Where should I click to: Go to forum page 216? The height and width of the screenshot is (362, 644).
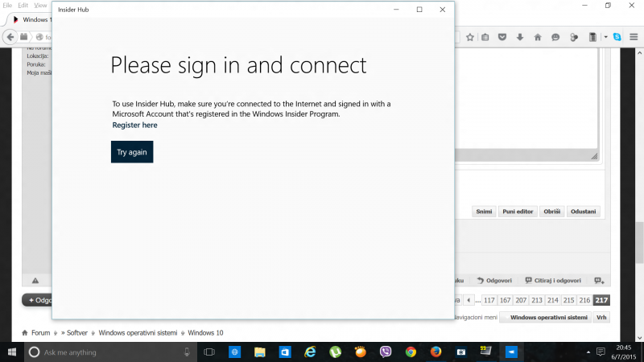pos(584,300)
